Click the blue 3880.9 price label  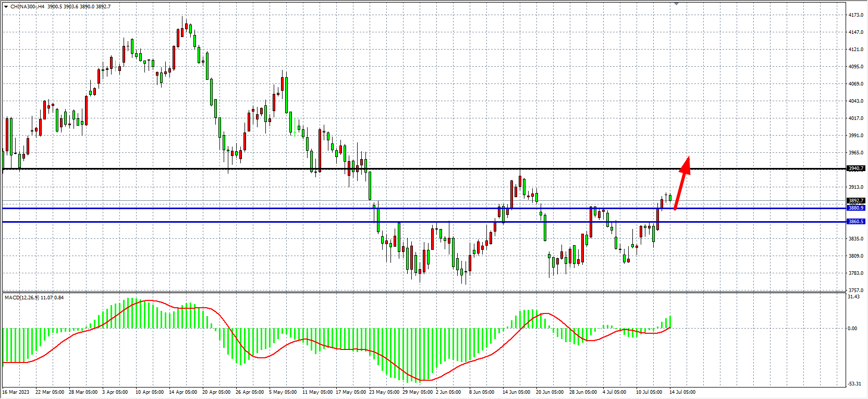855,208
